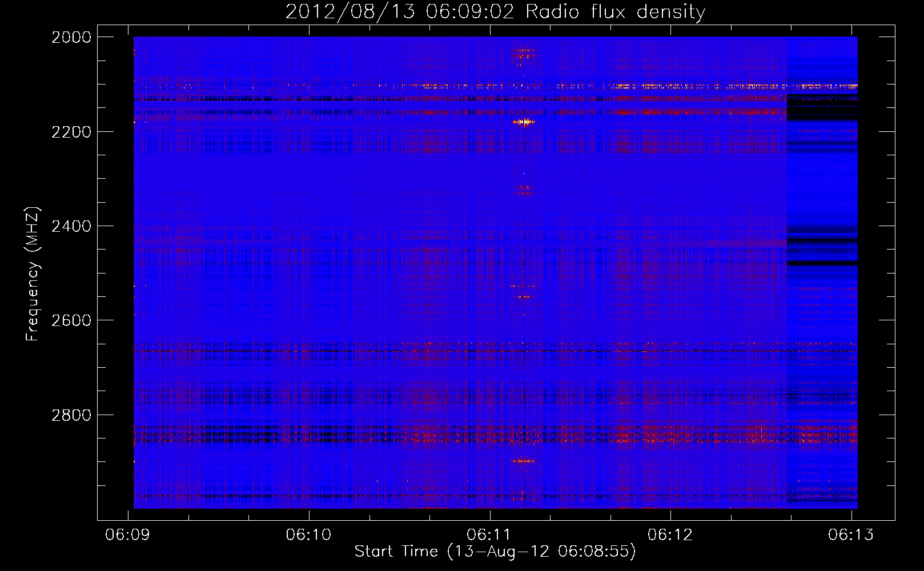924x571 pixels.
Task: Click the 'Frequency (MHZ)' y-axis title
Action: pyautogui.click(x=33, y=274)
